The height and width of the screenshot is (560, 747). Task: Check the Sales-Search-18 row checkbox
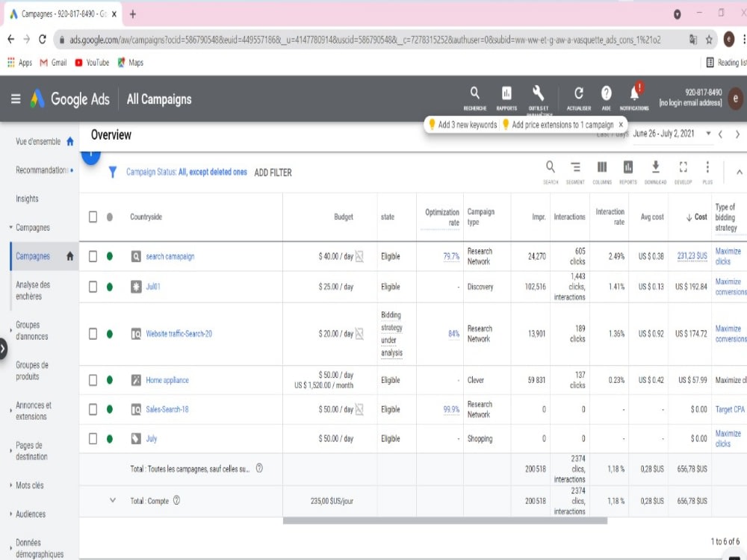point(93,409)
